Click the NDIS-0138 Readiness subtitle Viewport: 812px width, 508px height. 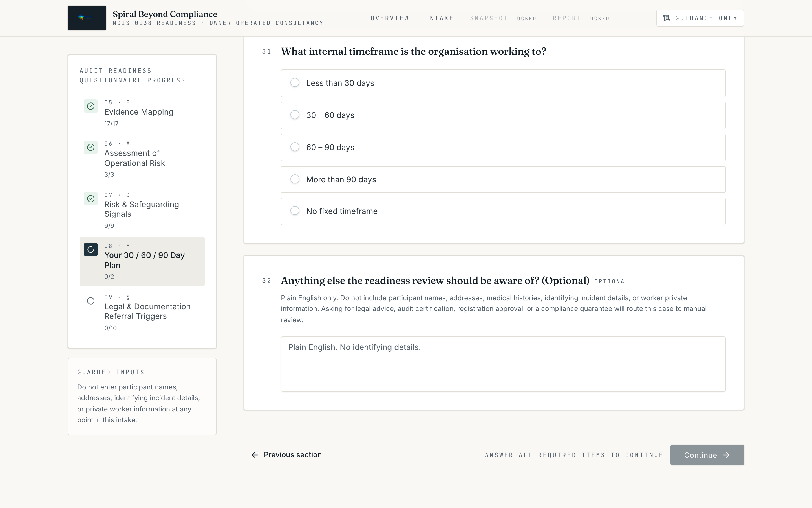(x=218, y=23)
